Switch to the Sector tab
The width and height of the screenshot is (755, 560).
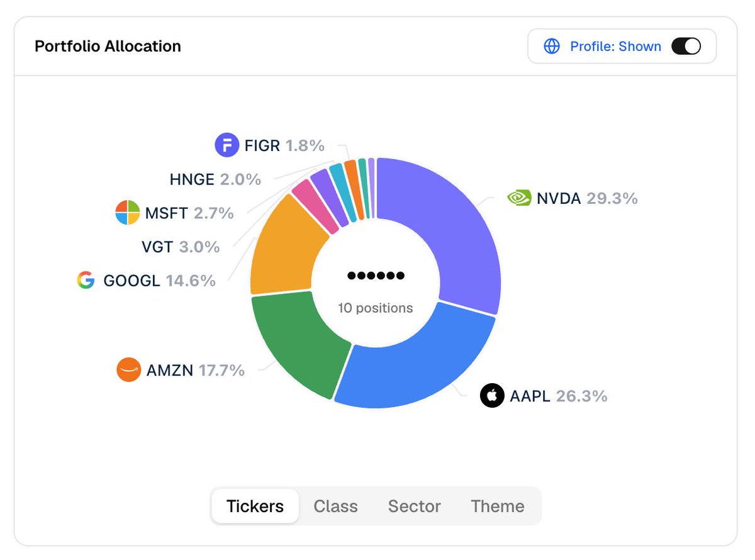(x=414, y=506)
